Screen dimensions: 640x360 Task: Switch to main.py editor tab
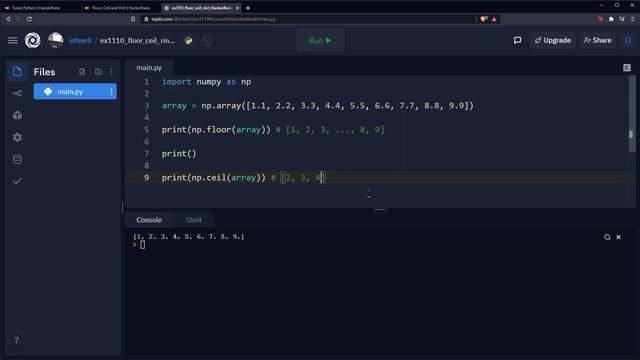click(x=149, y=68)
